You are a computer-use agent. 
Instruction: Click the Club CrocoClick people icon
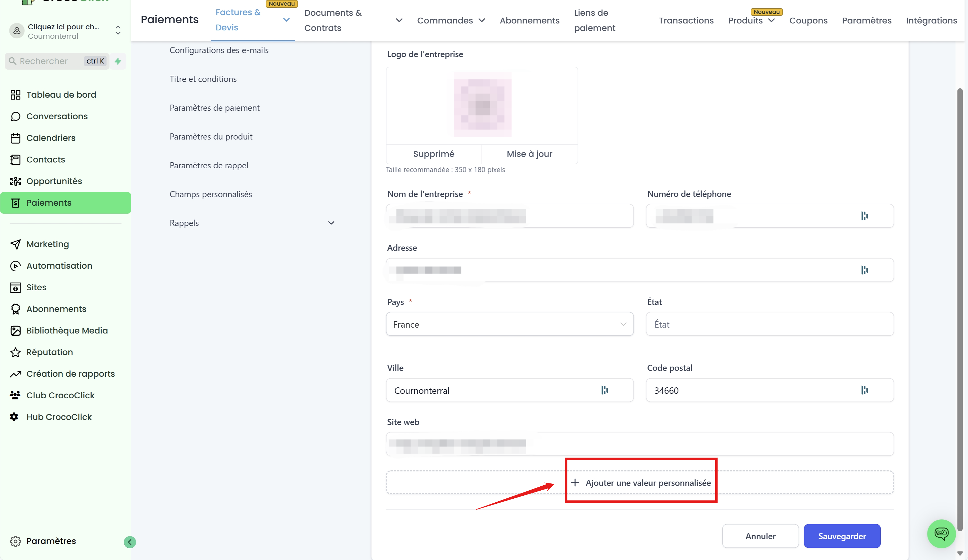tap(15, 395)
